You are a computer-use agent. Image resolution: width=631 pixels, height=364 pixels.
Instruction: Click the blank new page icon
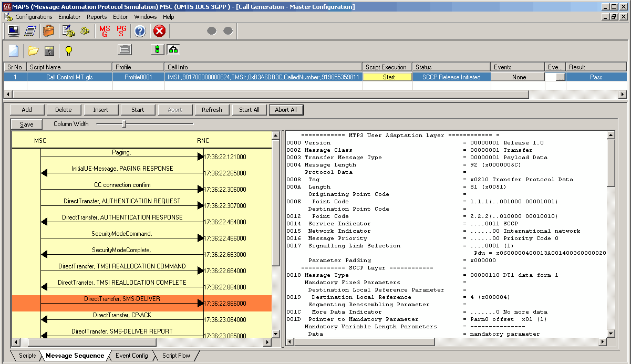click(14, 50)
